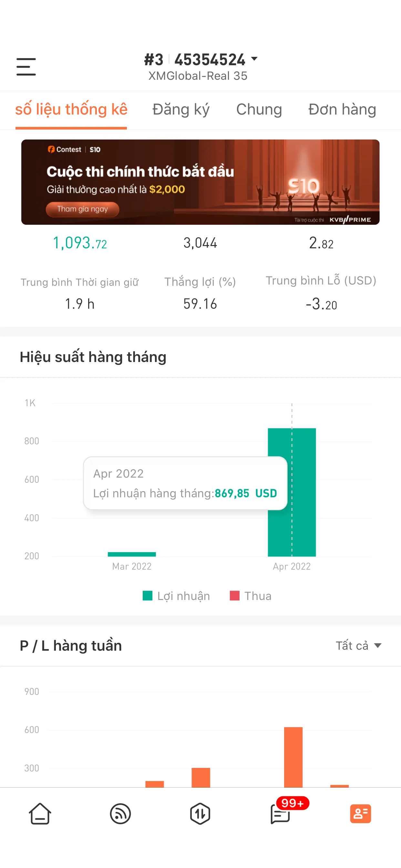Open the hamburger menu

click(26, 67)
